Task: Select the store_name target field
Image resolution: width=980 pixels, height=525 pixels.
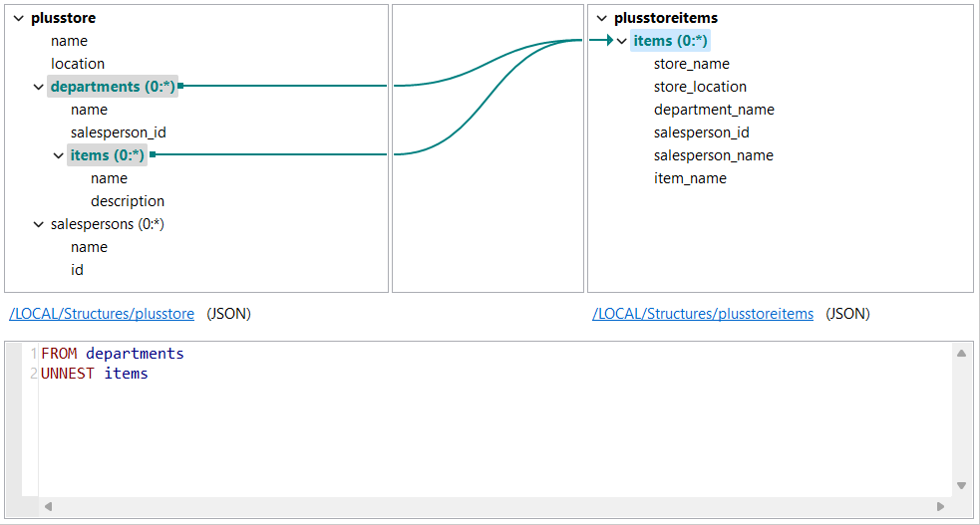Action: (x=692, y=64)
